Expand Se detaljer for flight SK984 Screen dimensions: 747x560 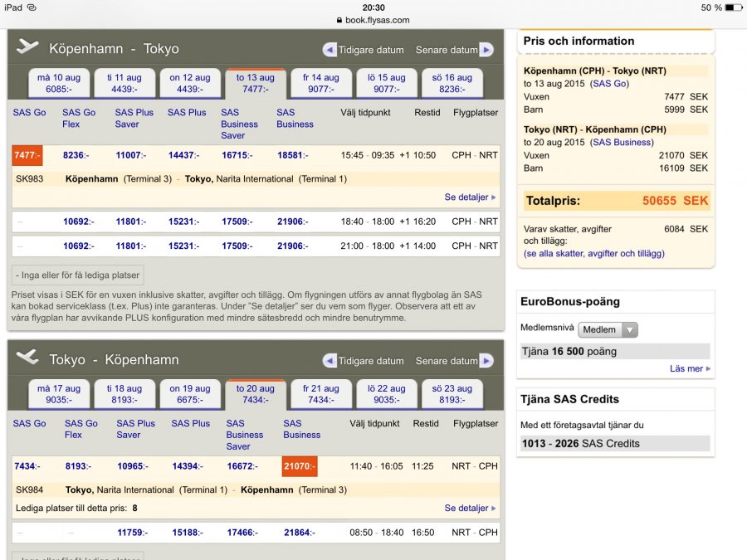pos(470,508)
